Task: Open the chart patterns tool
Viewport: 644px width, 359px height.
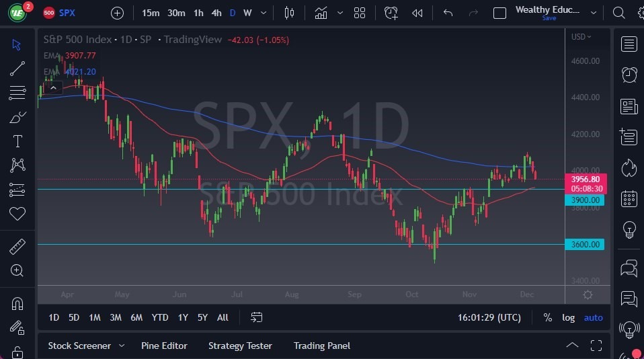Action: tap(17, 165)
